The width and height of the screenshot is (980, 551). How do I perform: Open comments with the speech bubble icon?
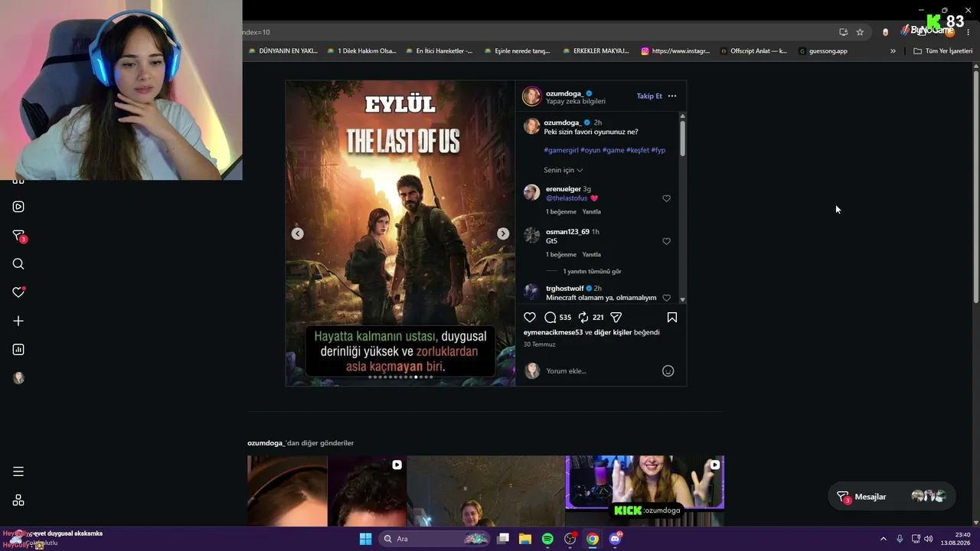[550, 317]
